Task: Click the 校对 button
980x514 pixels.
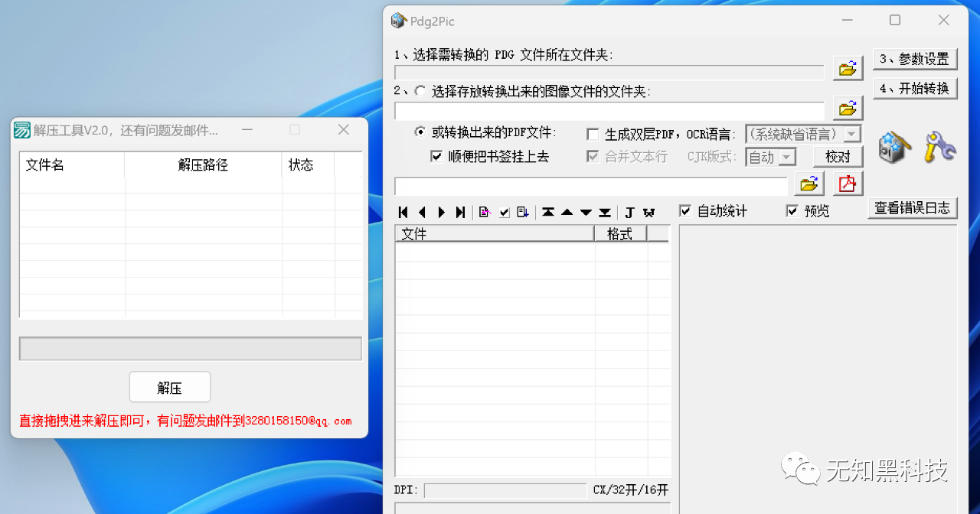Action: (838, 157)
